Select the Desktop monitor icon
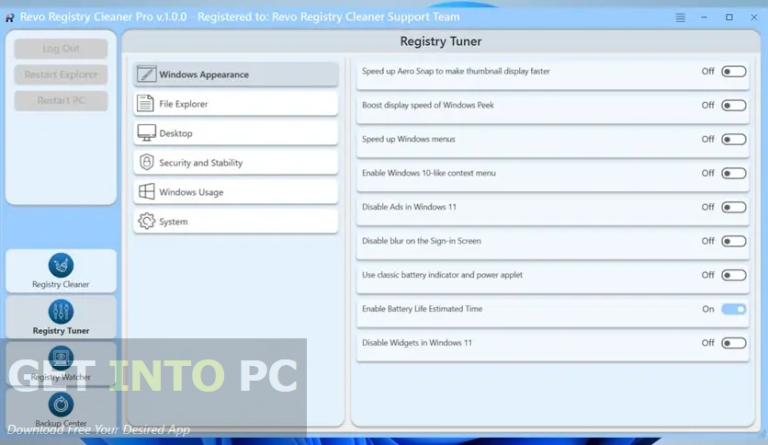 146,133
